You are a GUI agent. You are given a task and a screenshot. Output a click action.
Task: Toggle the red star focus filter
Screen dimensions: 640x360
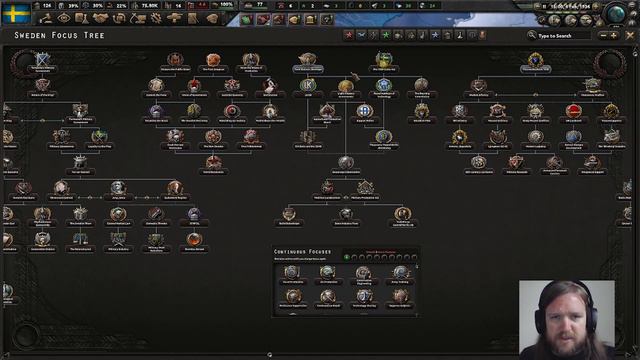(x=349, y=36)
